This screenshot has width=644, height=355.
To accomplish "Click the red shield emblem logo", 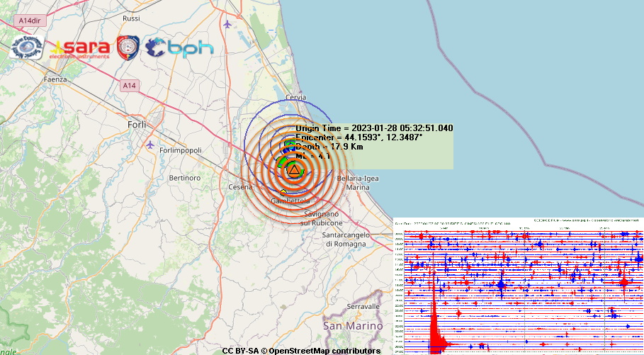I will click(128, 47).
